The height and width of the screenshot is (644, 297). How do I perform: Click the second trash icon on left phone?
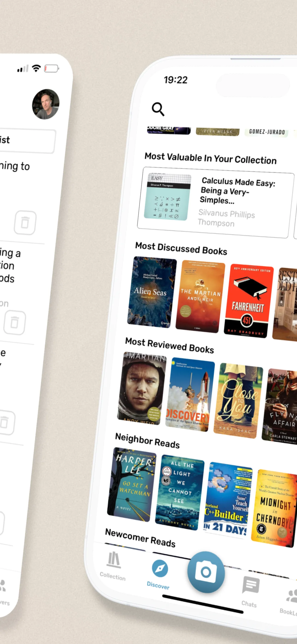pos(15,322)
